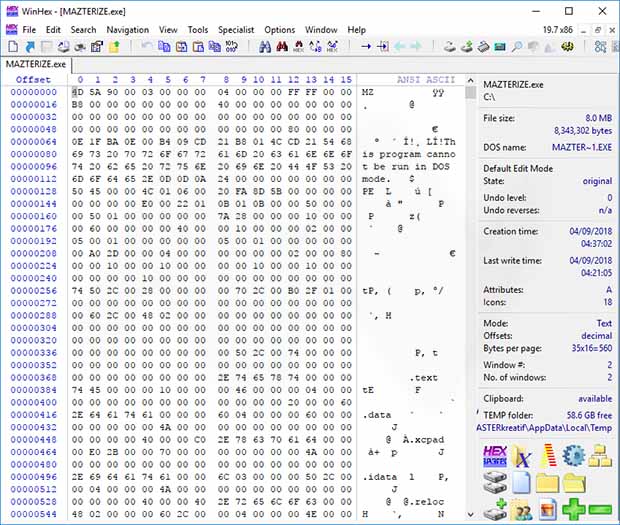
Task: Click '.xcpad' in the ASCII column
Action: pos(426,440)
